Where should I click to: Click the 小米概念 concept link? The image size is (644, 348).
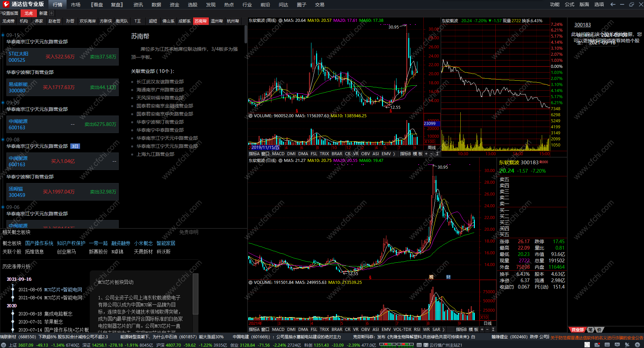click(x=144, y=243)
